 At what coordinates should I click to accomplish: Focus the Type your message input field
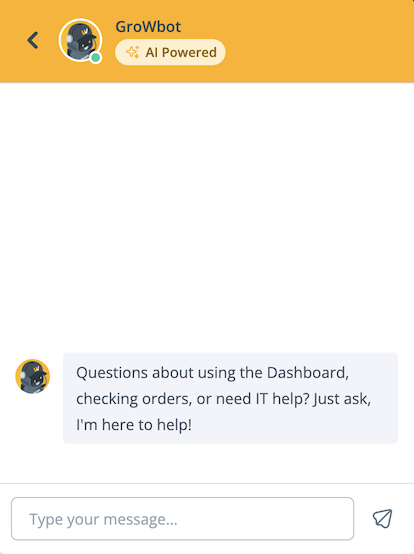point(182,519)
